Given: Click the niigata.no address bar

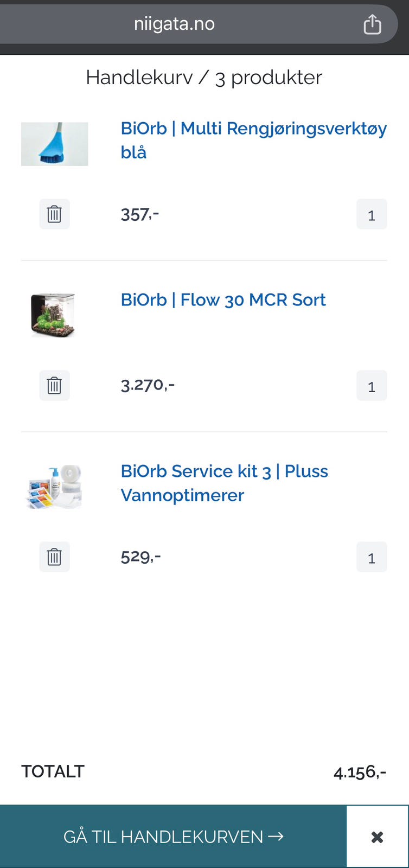Looking at the screenshot, I should point(175,24).
